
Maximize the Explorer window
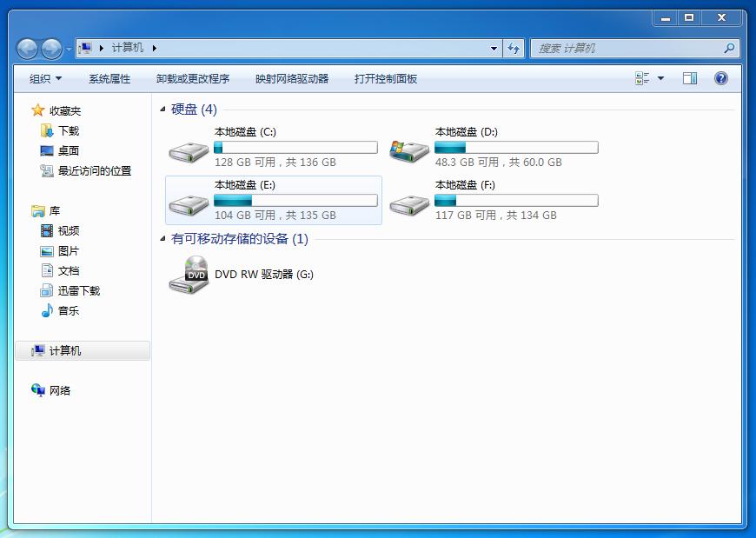point(689,18)
